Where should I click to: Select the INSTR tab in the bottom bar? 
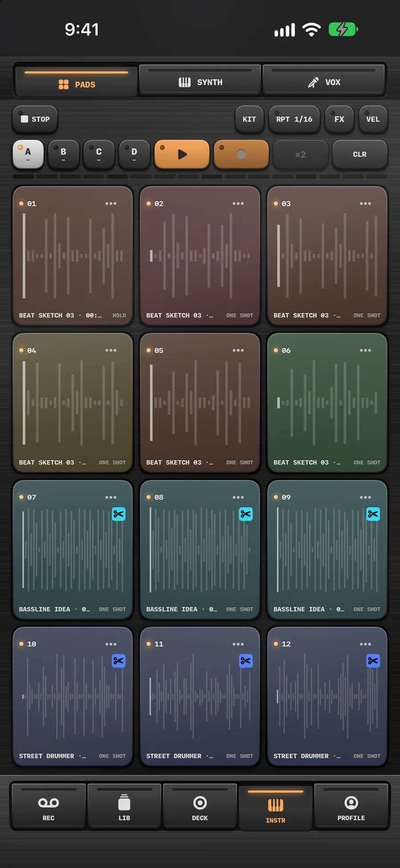276,808
